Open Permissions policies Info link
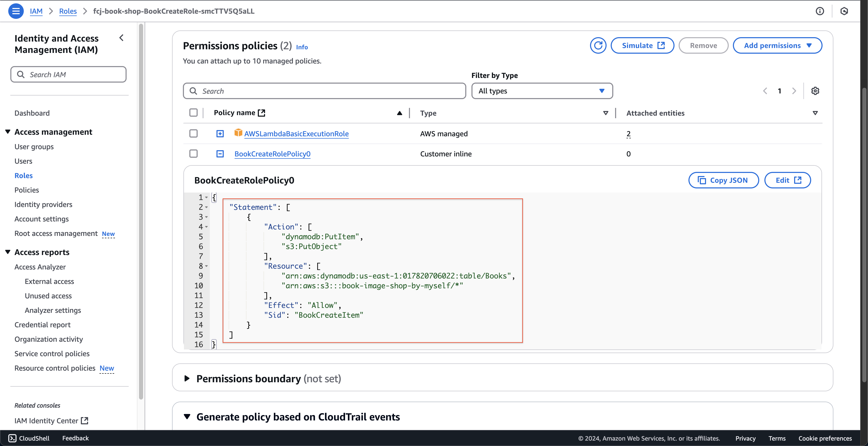This screenshot has width=868, height=446. [301, 47]
